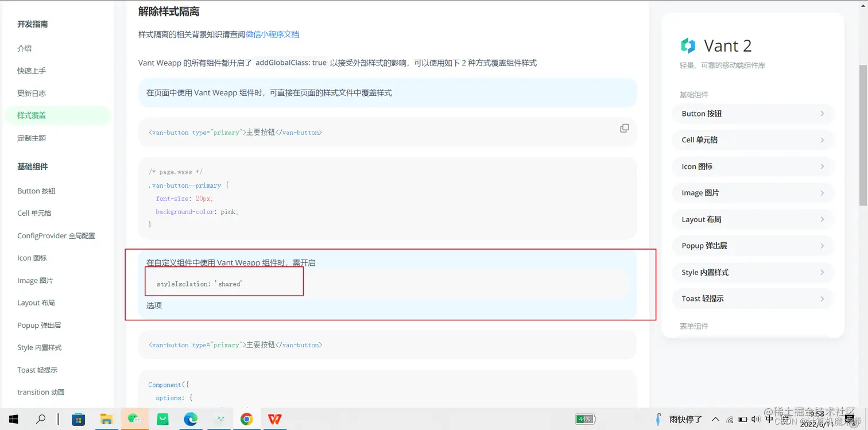868x430 pixels.
Task: Open 定制主题 in the sidebar
Action: pyautogui.click(x=32, y=138)
